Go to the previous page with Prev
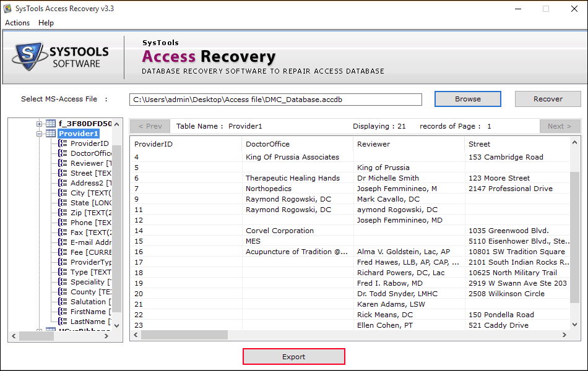 pos(150,126)
